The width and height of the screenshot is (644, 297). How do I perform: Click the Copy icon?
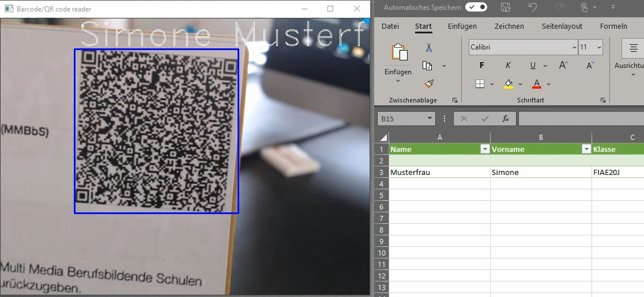coord(427,66)
